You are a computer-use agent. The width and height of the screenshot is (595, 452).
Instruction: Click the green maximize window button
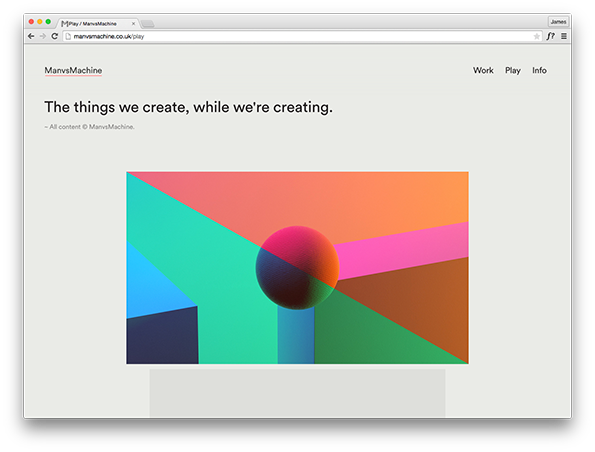tap(48, 22)
